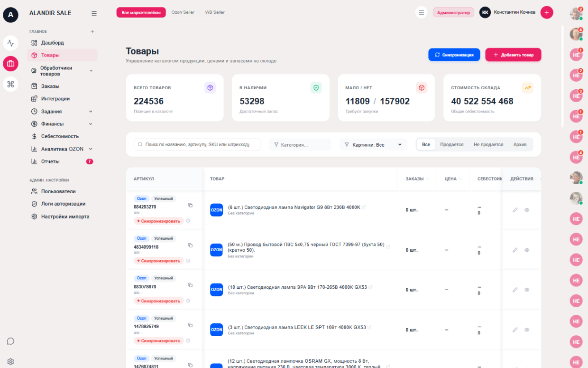Select the Продается status filter
This screenshot has height=368, width=588.
(x=451, y=144)
